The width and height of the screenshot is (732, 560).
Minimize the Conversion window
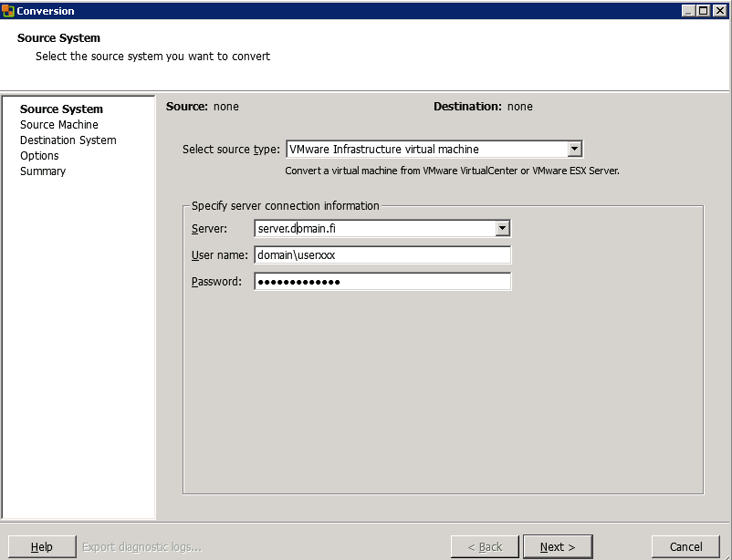click(688, 10)
